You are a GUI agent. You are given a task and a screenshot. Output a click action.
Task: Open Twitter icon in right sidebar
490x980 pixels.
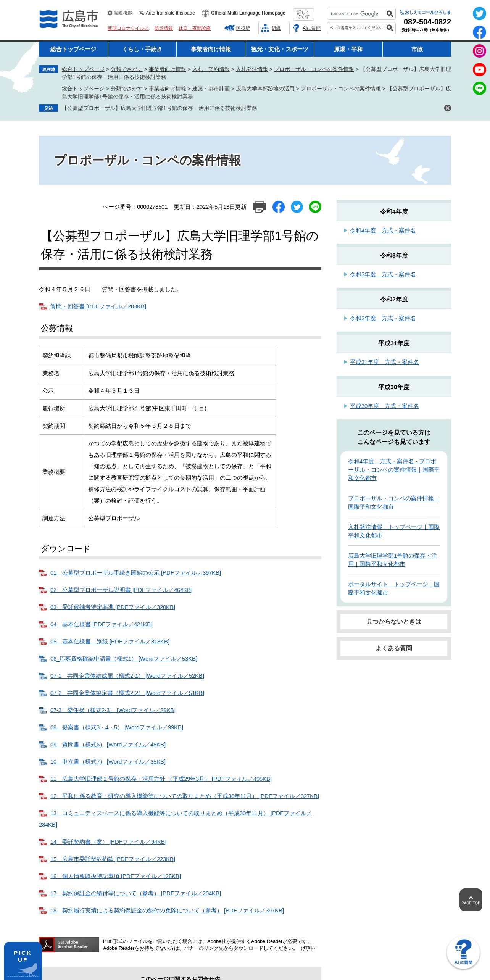tap(479, 14)
